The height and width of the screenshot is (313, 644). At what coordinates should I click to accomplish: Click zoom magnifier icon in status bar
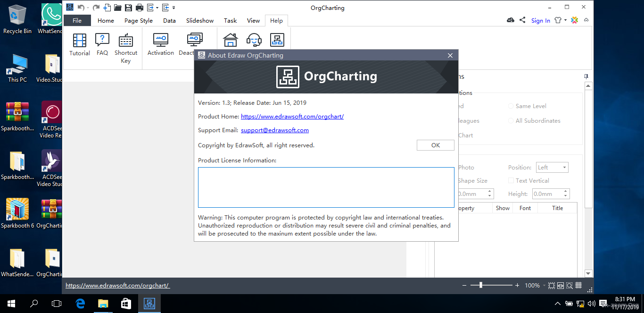[x=570, y=286]
